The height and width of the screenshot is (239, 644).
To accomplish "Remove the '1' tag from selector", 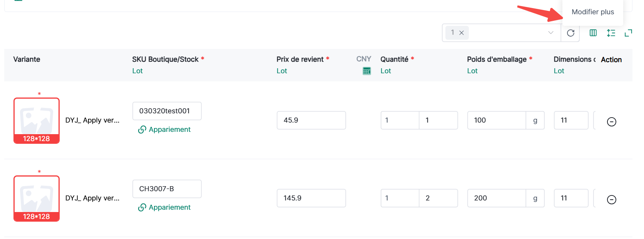I will (x=462, y=33).
